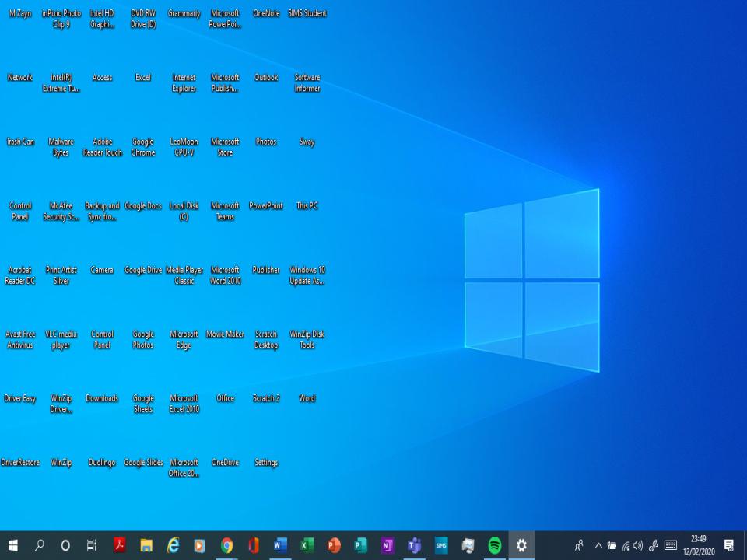Open Adobe Acrobat from the taskbar
Viewport: 747px width, 560px height.
[120, 544]
